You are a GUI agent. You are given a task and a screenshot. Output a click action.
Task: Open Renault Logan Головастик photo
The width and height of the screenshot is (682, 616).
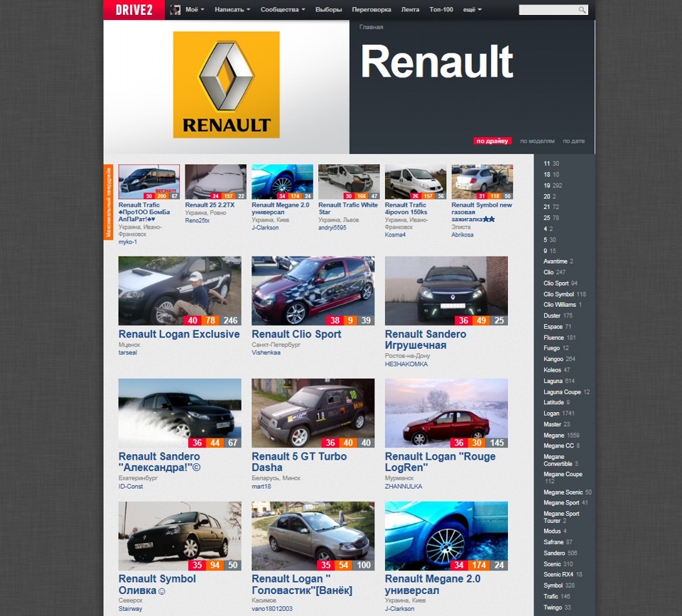(x=313, y=536)
